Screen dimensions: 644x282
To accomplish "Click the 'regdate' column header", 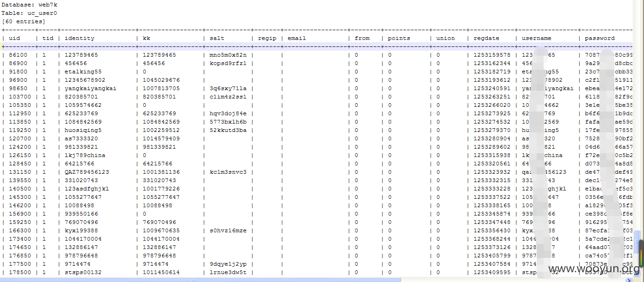I will pos(486,38).
